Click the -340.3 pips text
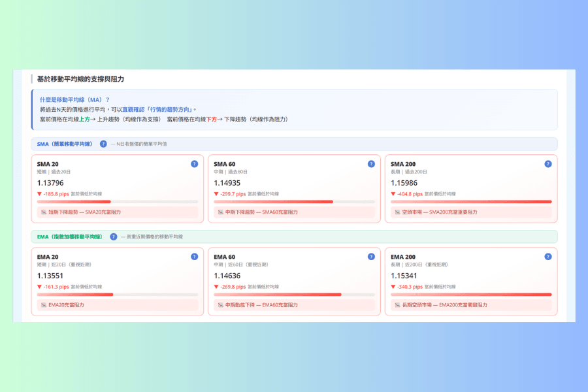Viewport: 588px width, 392px height. point(410,287)
